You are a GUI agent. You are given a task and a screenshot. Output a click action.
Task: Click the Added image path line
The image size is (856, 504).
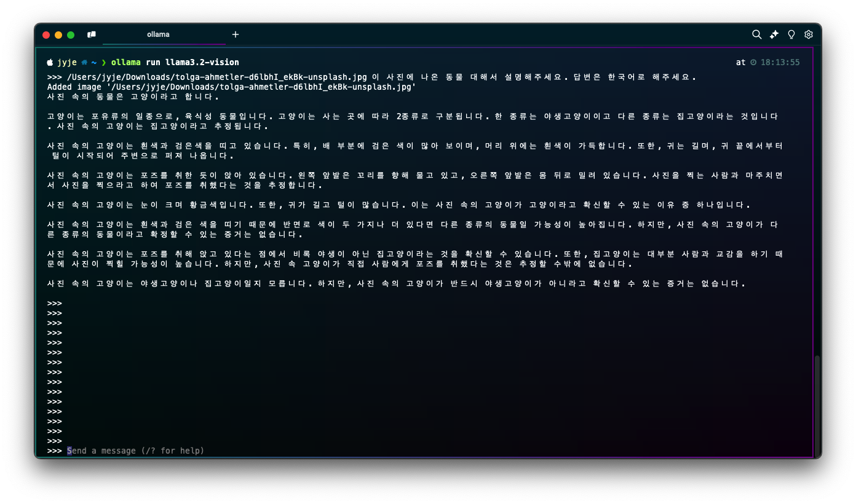[231, 87]
